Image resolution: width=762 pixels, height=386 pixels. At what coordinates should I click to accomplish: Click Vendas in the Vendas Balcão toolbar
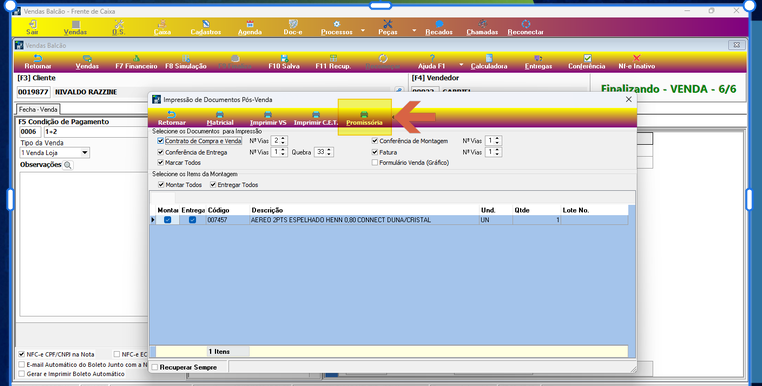(87, 62)
